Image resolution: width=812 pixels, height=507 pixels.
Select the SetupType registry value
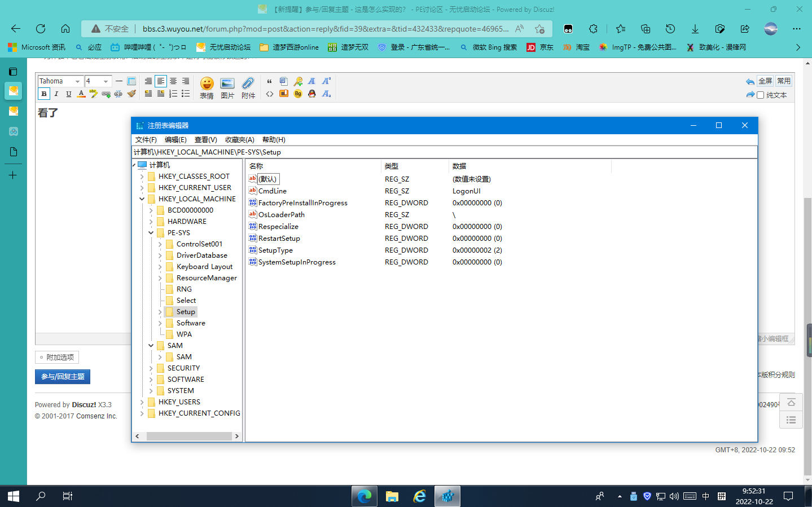pyautogui.click(x=275, y=250)
